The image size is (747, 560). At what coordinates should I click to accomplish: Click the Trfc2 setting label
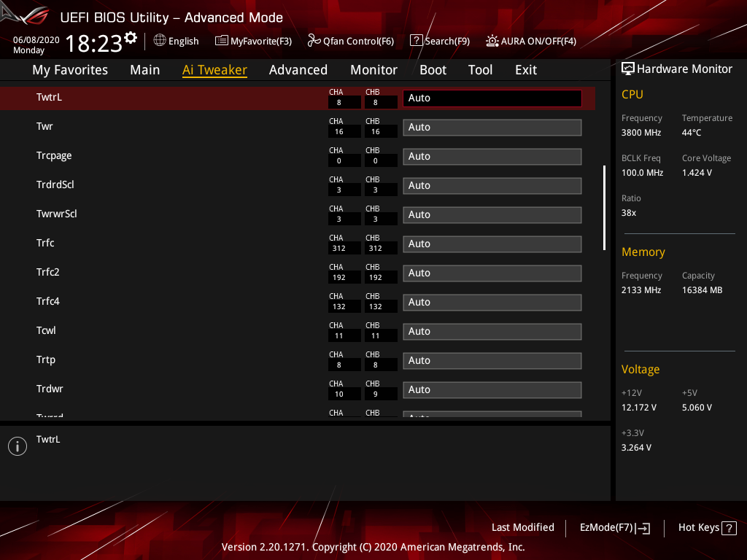pyautogui.click(x=47, y=272)
